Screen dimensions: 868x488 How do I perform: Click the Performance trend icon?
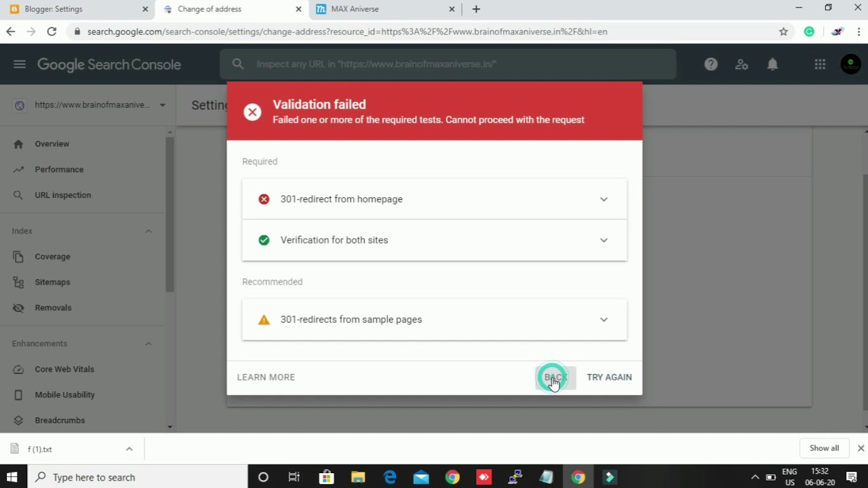pos(18,169)
